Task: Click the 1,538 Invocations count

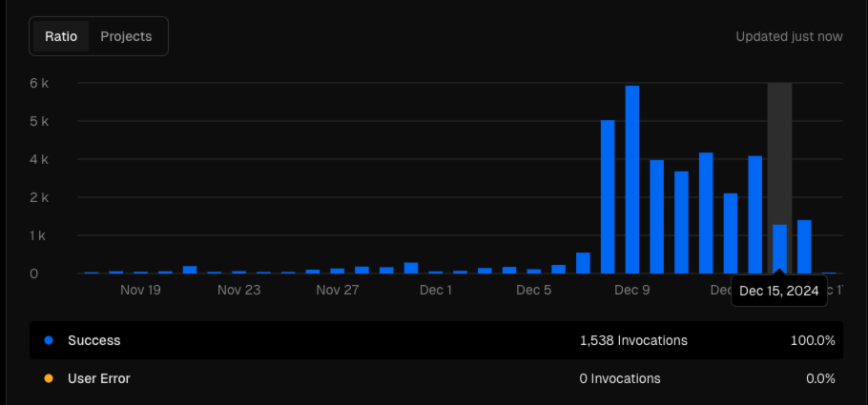Action: pyautogui.click(x=634, y=340)
